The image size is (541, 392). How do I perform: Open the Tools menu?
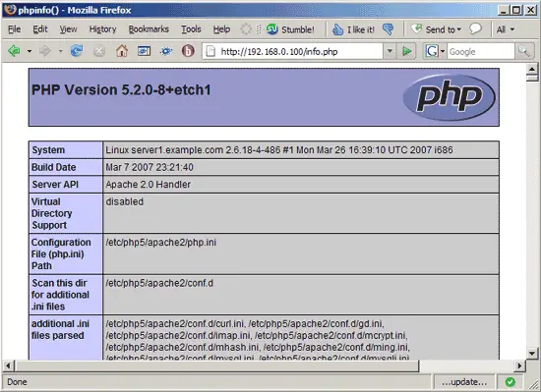point(191,29)
